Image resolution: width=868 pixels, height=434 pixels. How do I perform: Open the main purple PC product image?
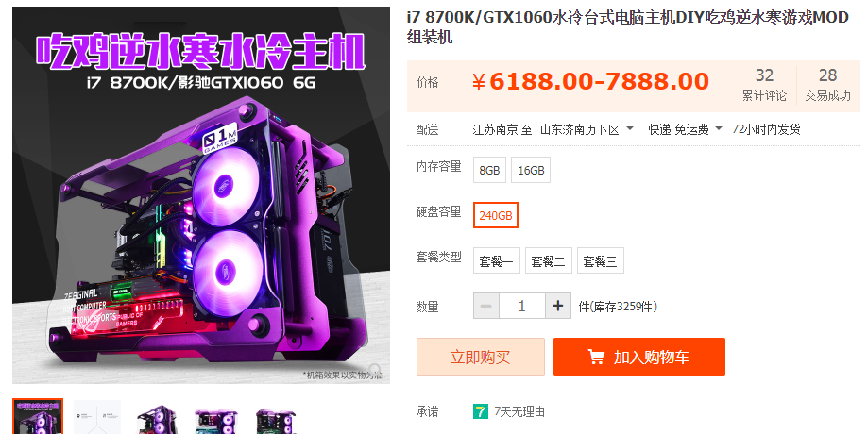coord(201,195)
